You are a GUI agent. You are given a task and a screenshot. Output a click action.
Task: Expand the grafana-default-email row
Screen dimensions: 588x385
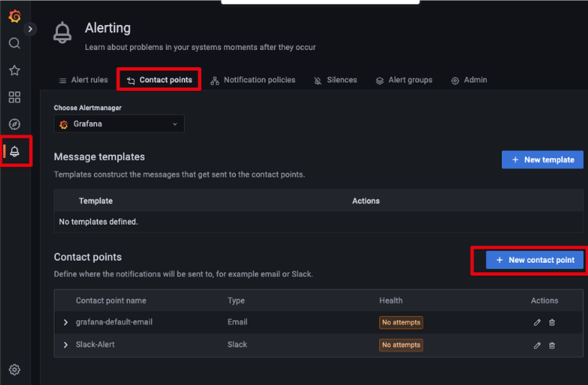66,322
